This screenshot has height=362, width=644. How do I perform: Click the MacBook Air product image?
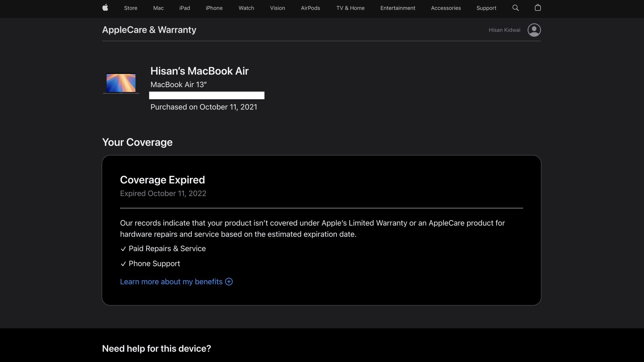pyautogui.click(x=121, y=83)
